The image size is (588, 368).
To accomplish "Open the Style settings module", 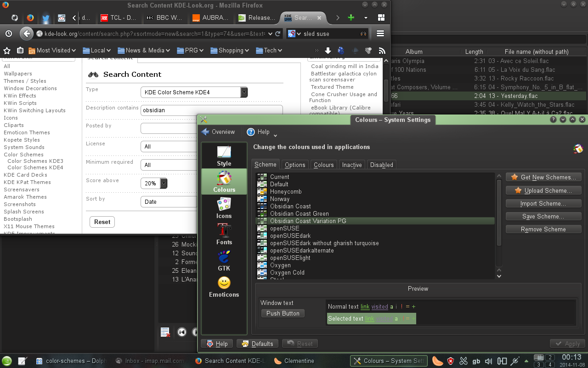I will click(224, 156).
